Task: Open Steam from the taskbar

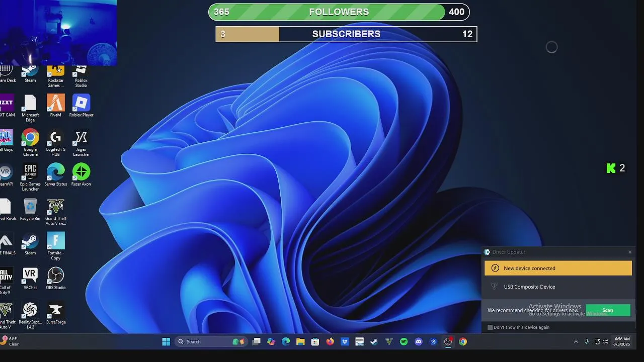Action: tap(374, 342)
